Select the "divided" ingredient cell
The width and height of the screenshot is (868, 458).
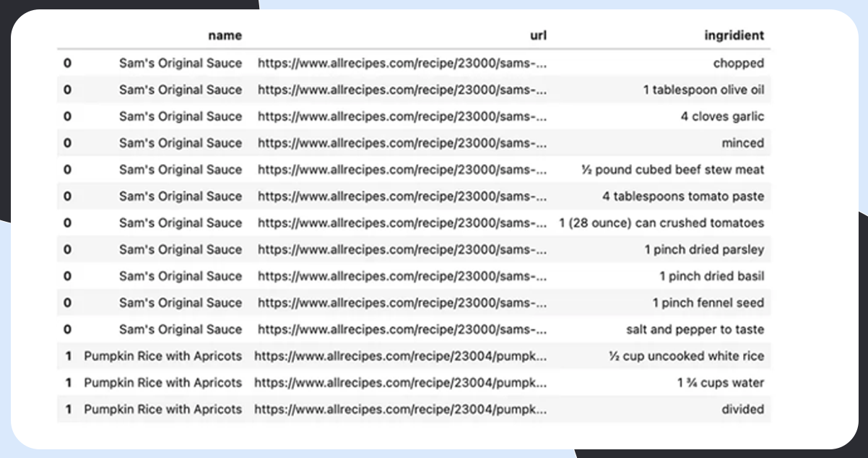click(742, 409)
